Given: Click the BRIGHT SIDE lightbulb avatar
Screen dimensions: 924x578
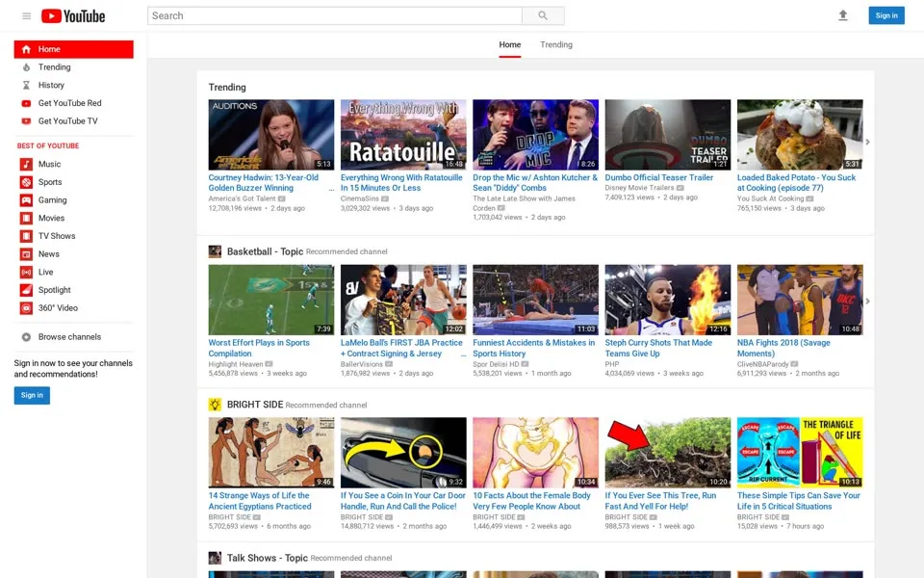Looking at the screenshot, I should coord(215,405).
